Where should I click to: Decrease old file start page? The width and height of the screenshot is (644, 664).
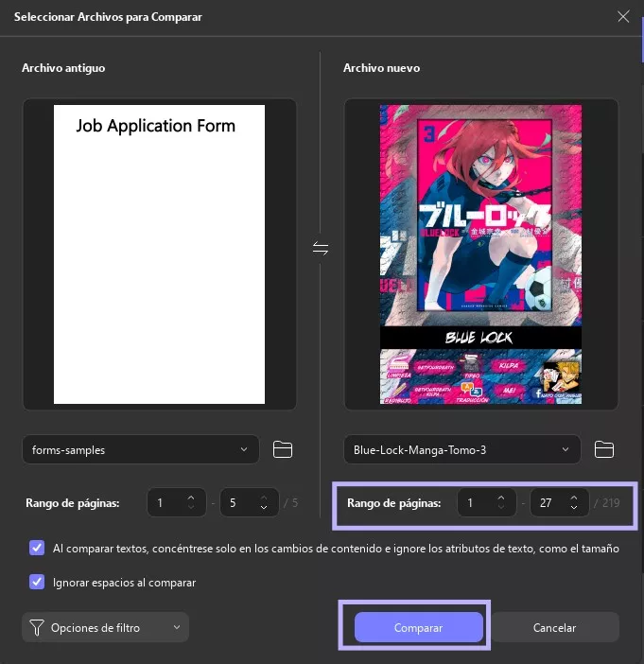pyautogui.click(x=191, y=507)
